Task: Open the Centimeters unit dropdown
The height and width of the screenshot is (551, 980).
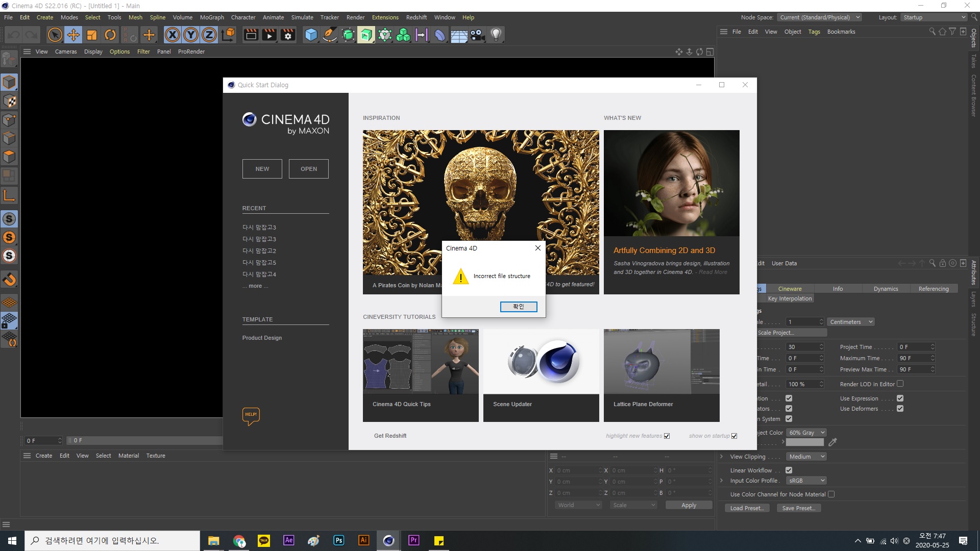Action: [x=851, y=322]
